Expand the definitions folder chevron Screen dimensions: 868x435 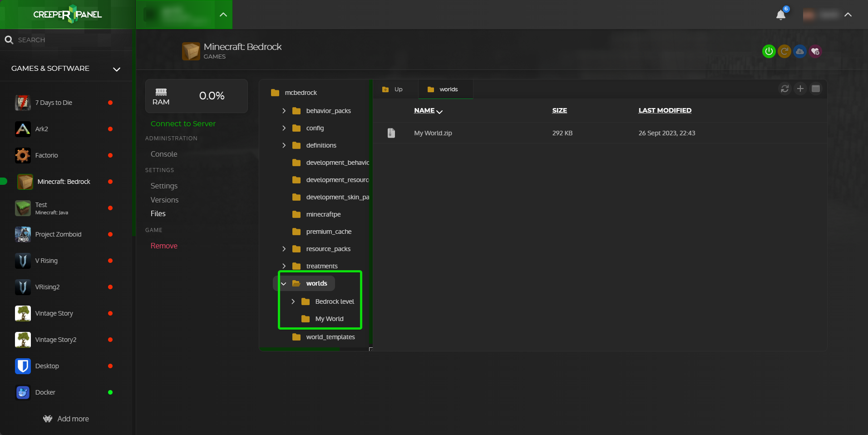284,145
